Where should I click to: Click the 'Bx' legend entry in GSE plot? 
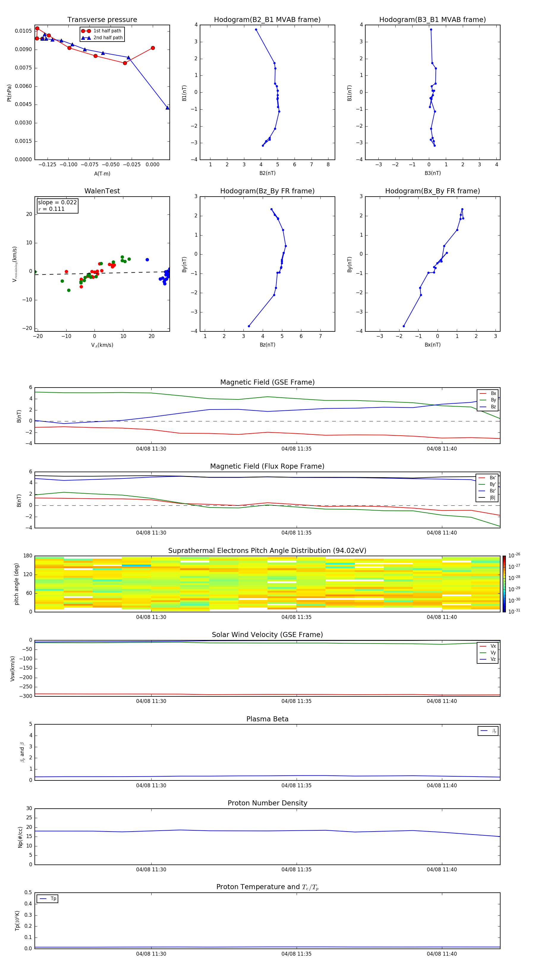488,393
